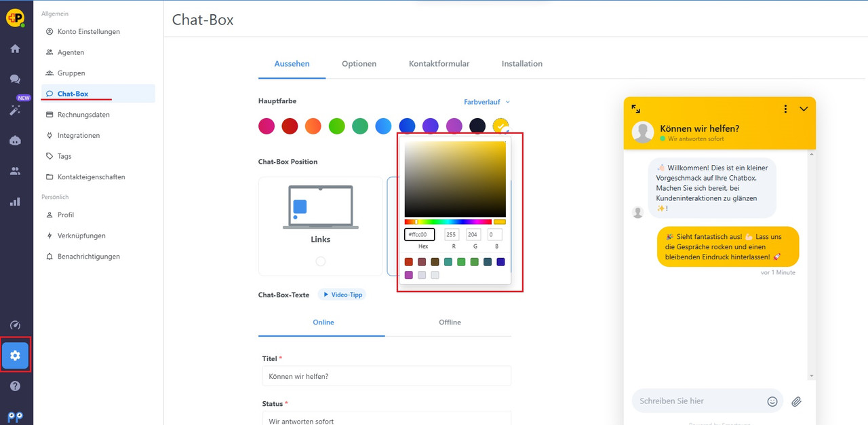
Task: Switch to the Optionen tab
Action: [359, 64]
